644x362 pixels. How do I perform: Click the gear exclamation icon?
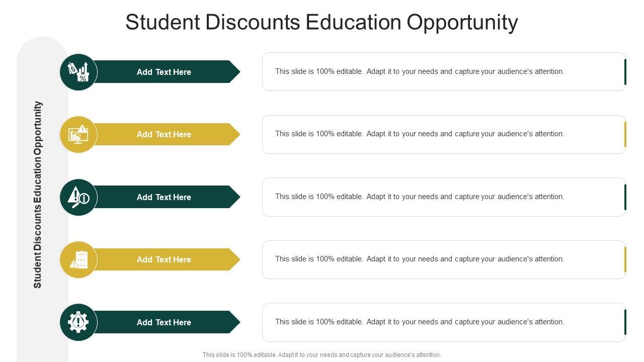78,322
